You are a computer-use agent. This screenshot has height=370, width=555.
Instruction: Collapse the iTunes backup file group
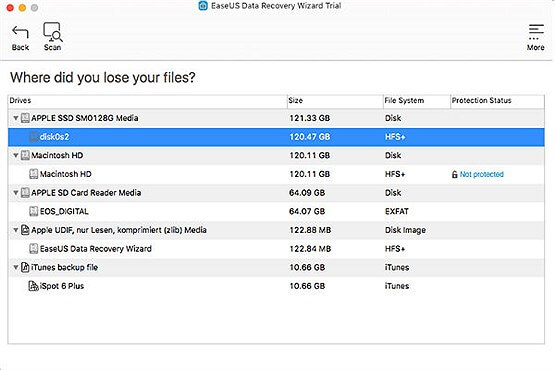pyautogui.click(x=16, y=267)
